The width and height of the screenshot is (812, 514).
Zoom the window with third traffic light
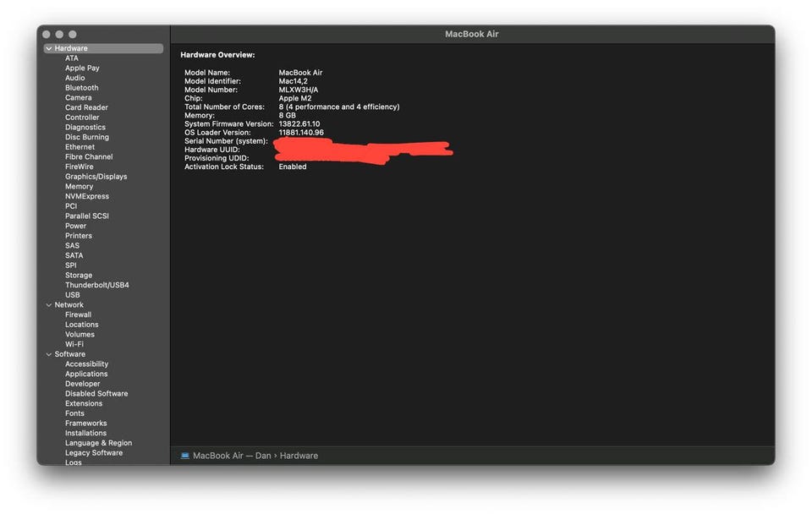click(73, 34)
